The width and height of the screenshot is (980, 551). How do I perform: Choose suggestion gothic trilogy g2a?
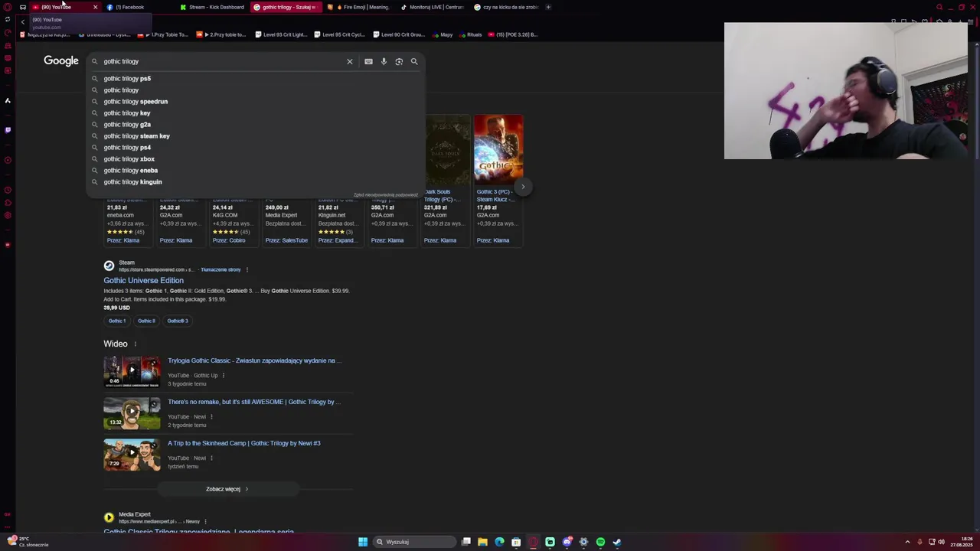pyautogui.click(x=255, y=124)
